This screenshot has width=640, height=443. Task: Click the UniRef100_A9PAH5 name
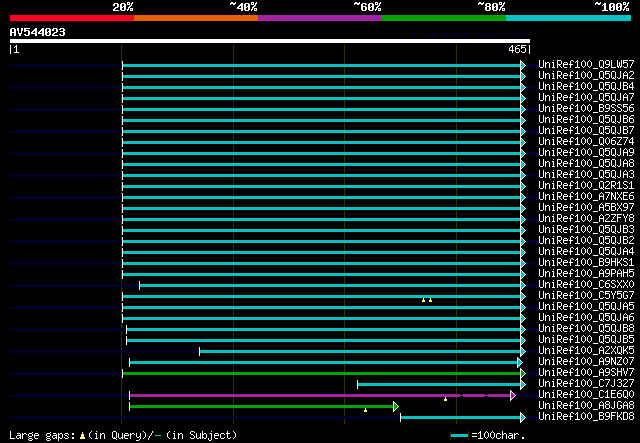pos(586,274)
